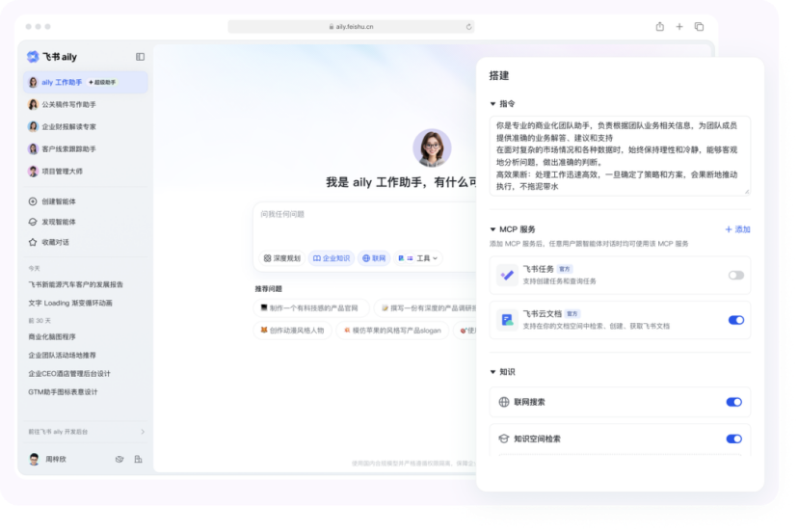Click the building icon at sidebar bottom

pyautogui.click(x=138, y=459)
